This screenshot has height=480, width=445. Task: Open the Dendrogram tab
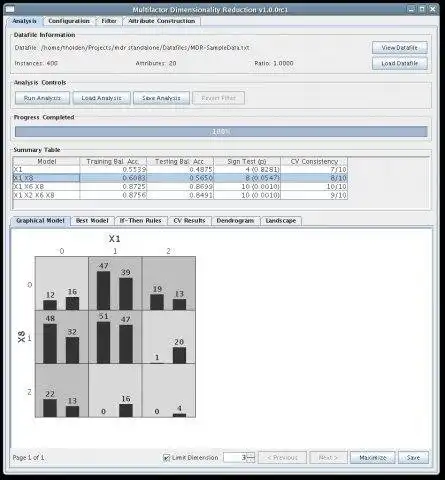235,221
